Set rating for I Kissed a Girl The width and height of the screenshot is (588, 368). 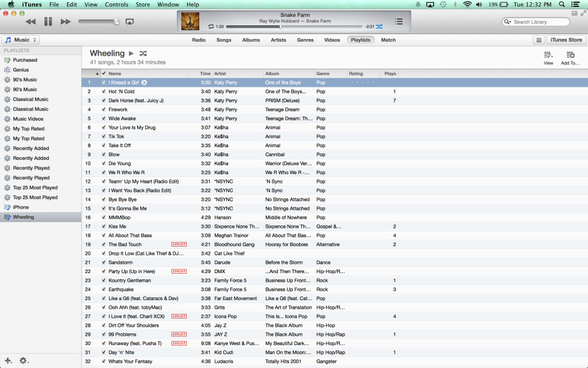click(x=363, y=82)
